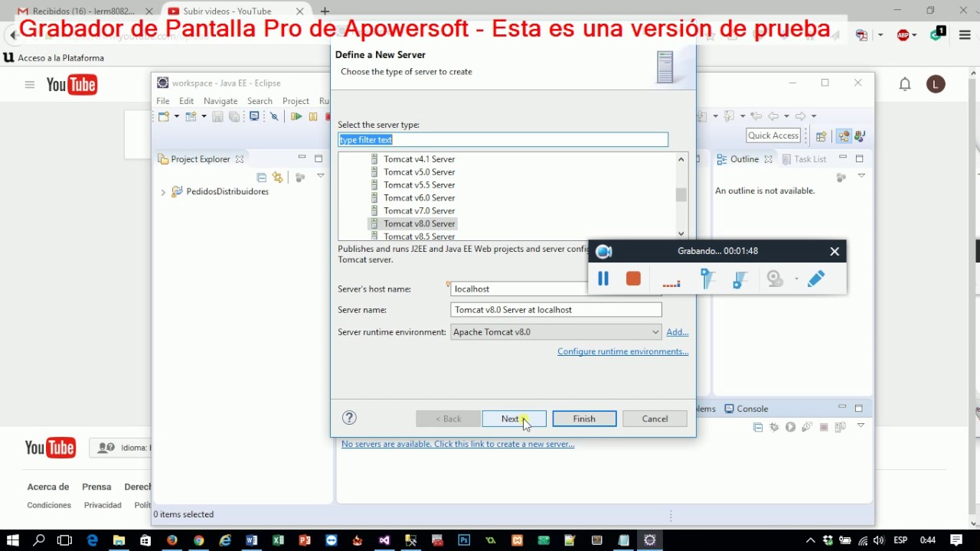Image resolution: width=980 pixels, height=551 pixels.
Task: Toggle Link with Editor in Project Explorer
Action: point(277,178)
